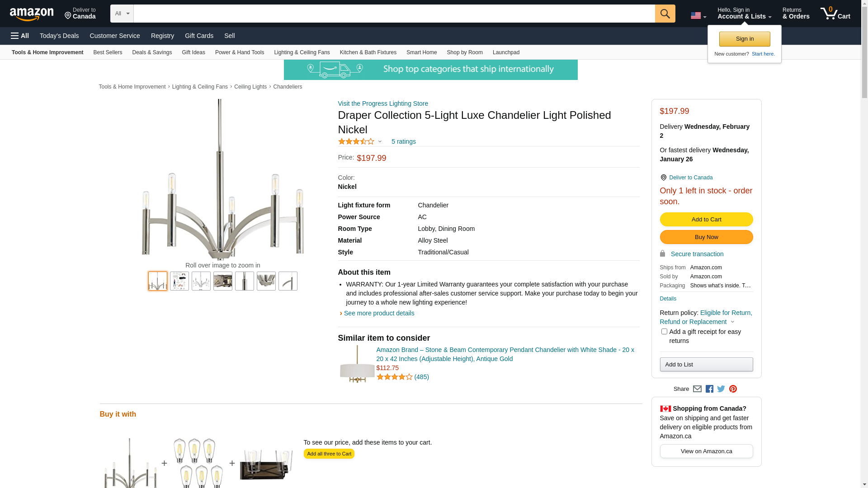Visit the Progress Lighting Store link
The image size is (868, 488).
click(382, 103)
